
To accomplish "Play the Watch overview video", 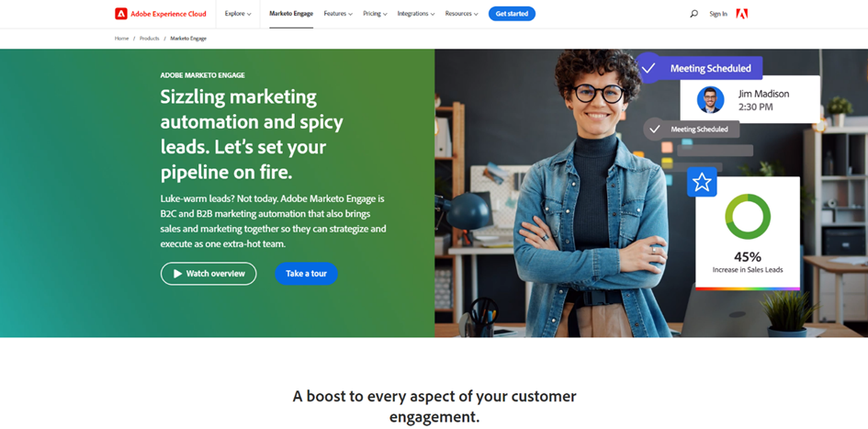I will [x=209, y=274].
